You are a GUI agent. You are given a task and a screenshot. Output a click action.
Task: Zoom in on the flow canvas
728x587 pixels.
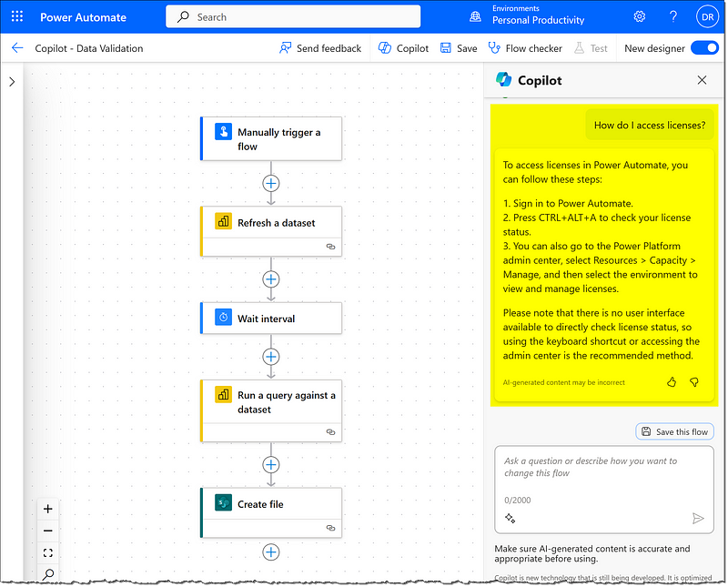[48, 509]
